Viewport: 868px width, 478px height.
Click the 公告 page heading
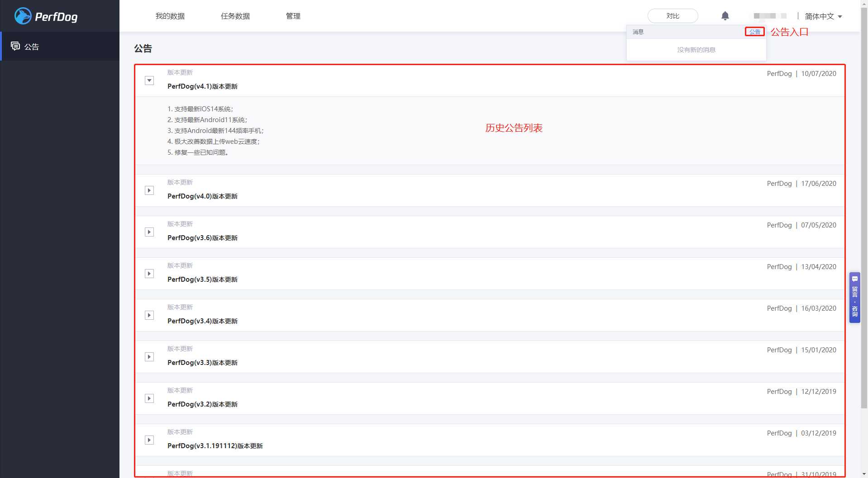(143, 48)
